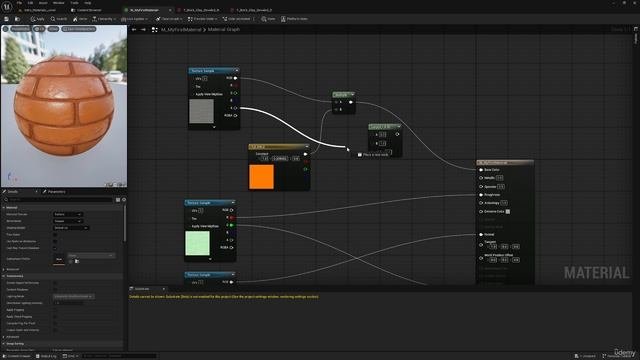The width and height of the screenshot is (640, 360).
Task: Navigate back with the graph back arrow
Action: (134, 29)
